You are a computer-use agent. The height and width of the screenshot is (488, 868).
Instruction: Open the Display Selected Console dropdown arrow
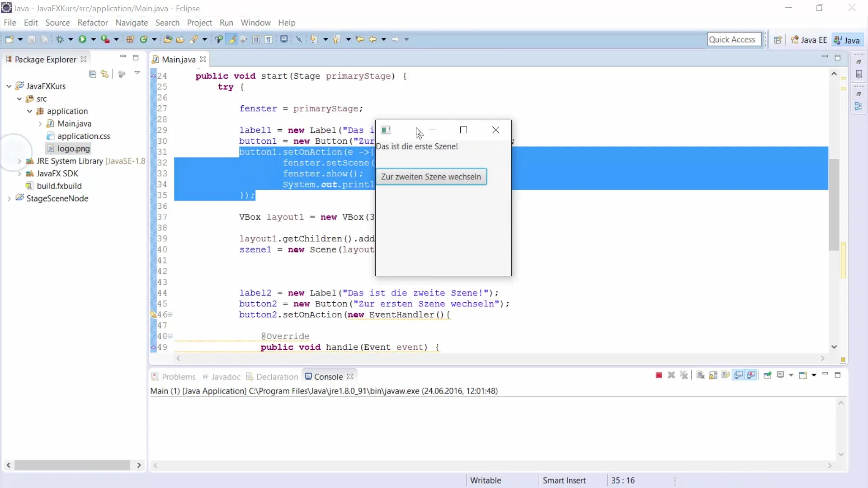pos(791,375)
